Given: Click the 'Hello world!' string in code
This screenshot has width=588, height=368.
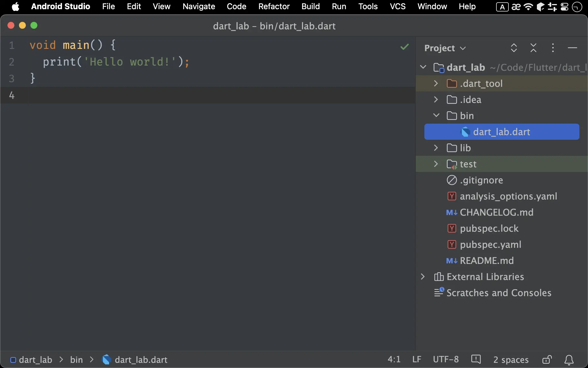Looking at the screenshot, I should click(129, 62).
